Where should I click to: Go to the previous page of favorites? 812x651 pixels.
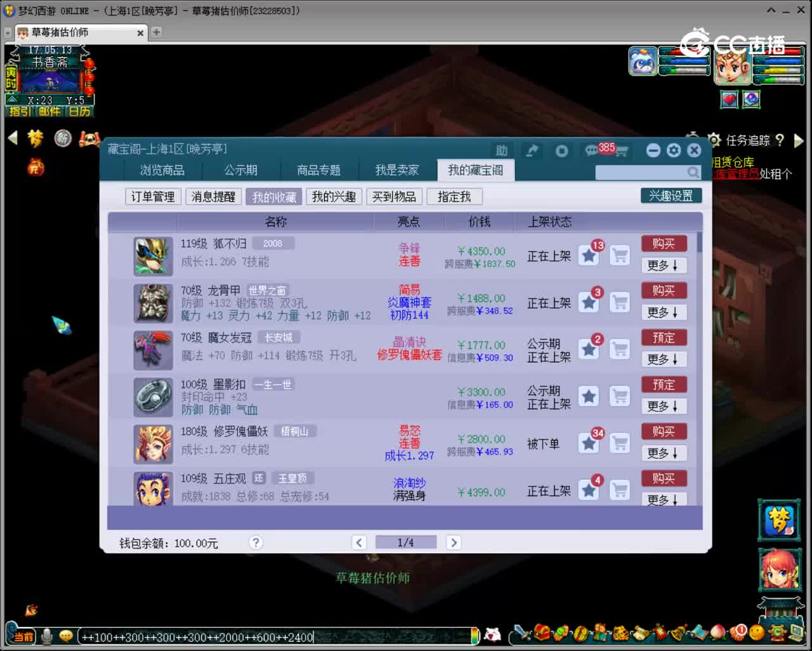pos(359,542)
